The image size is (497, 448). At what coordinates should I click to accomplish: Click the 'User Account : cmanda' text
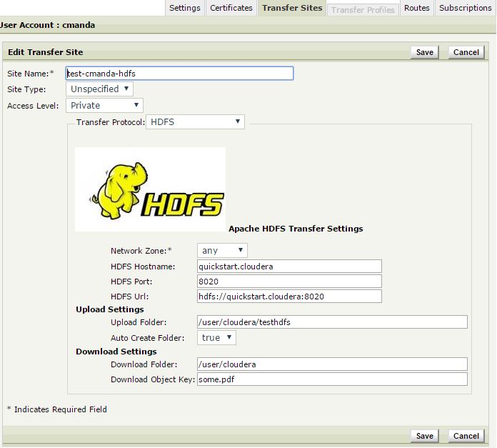47,25
